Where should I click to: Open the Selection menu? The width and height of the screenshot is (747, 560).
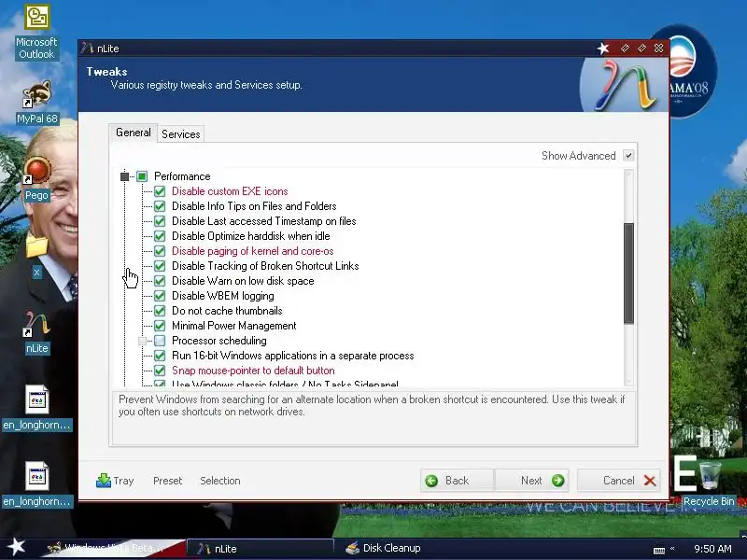(220, 481)
